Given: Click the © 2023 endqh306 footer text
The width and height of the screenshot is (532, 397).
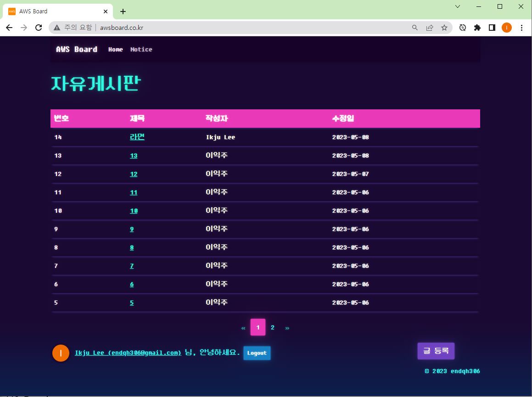Looking at the screenshot, I should [x=452, y=371].
